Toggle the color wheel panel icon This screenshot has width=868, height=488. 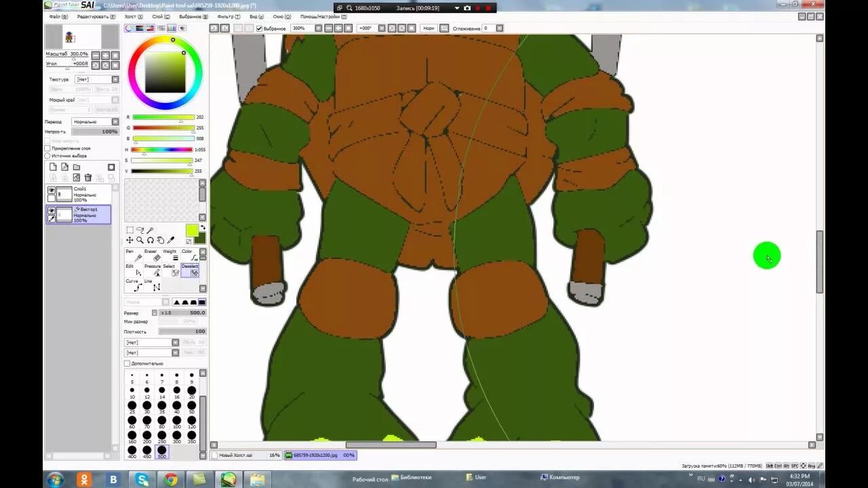tap(128, 28)
